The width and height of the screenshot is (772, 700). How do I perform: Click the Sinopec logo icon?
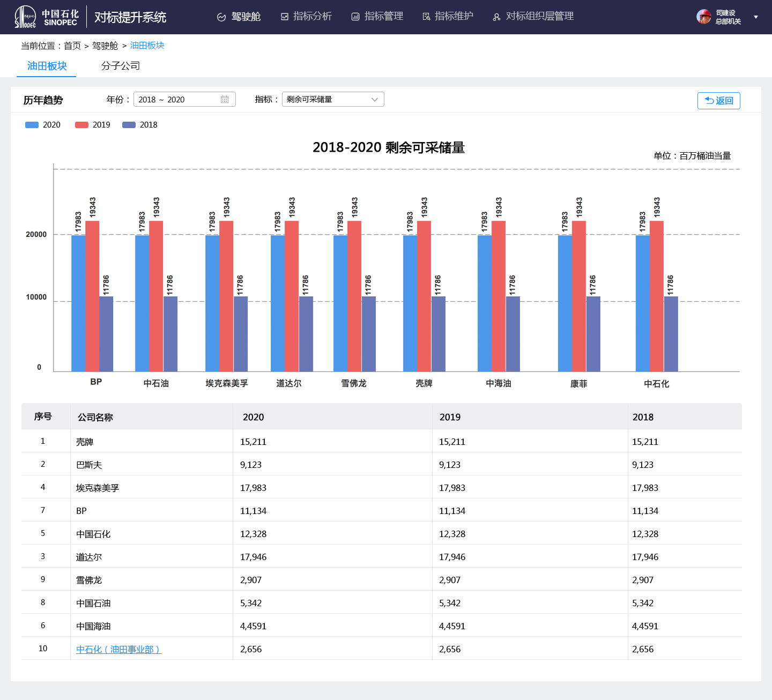25,17
